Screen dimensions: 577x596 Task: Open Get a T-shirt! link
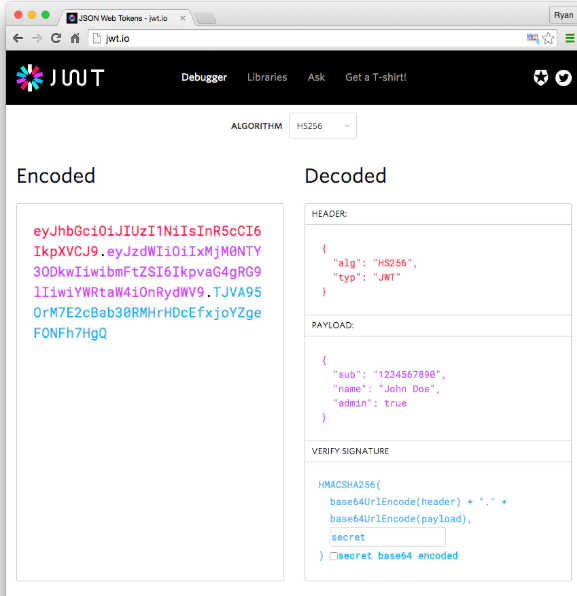coord(376,77)
